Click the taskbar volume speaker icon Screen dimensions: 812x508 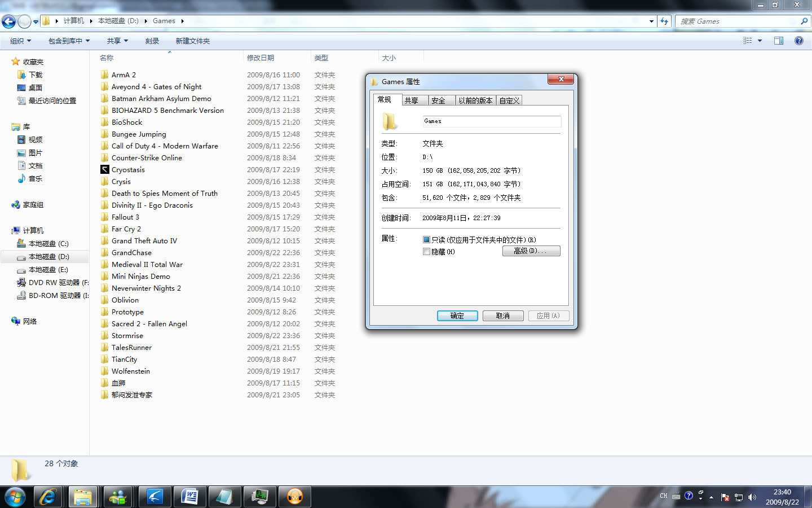tap(752, 497)
